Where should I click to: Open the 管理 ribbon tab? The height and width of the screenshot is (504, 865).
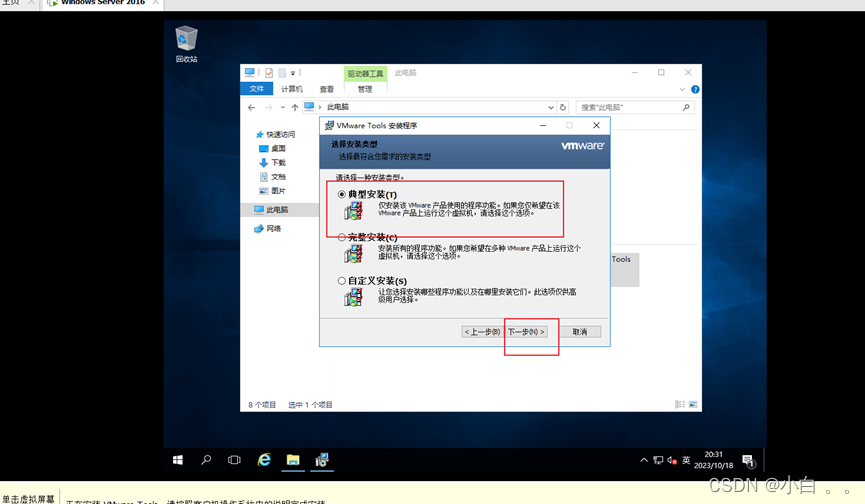[x=365, y=89]
